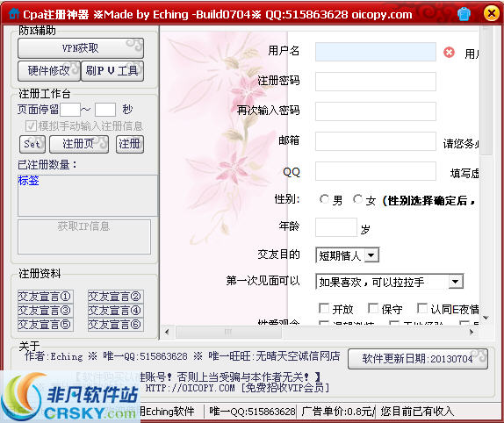Click the left arrow of horizontal scrollbar
Viewport: 504px width, 423px height.
(167, 332)
